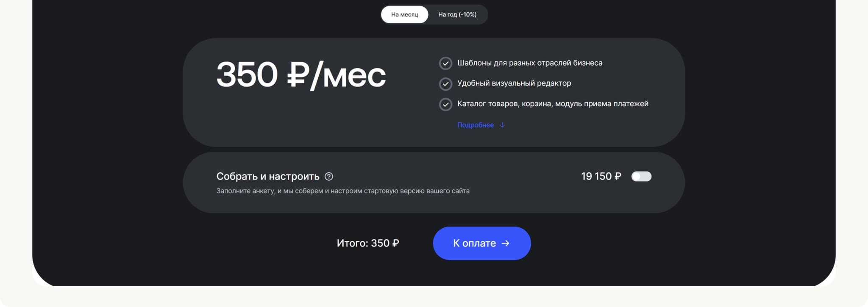Select the "На год (-10%)" billing tab

[x=457, y=14]
